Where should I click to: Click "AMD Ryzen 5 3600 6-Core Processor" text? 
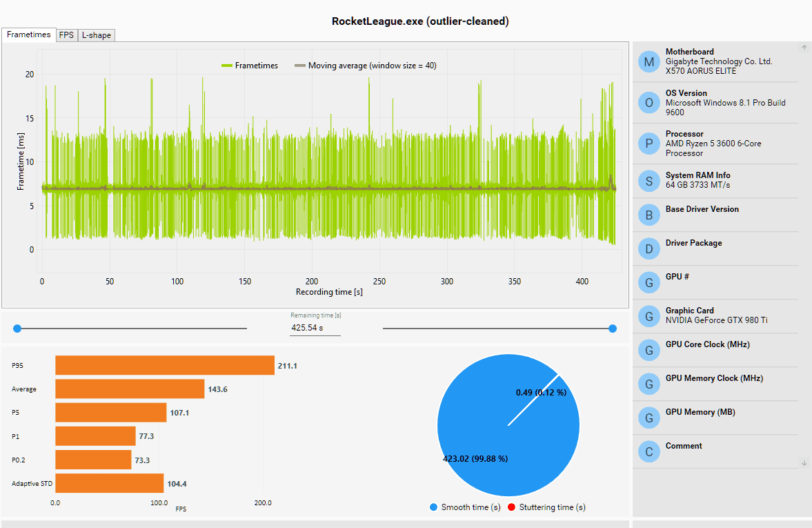point(713,148)
